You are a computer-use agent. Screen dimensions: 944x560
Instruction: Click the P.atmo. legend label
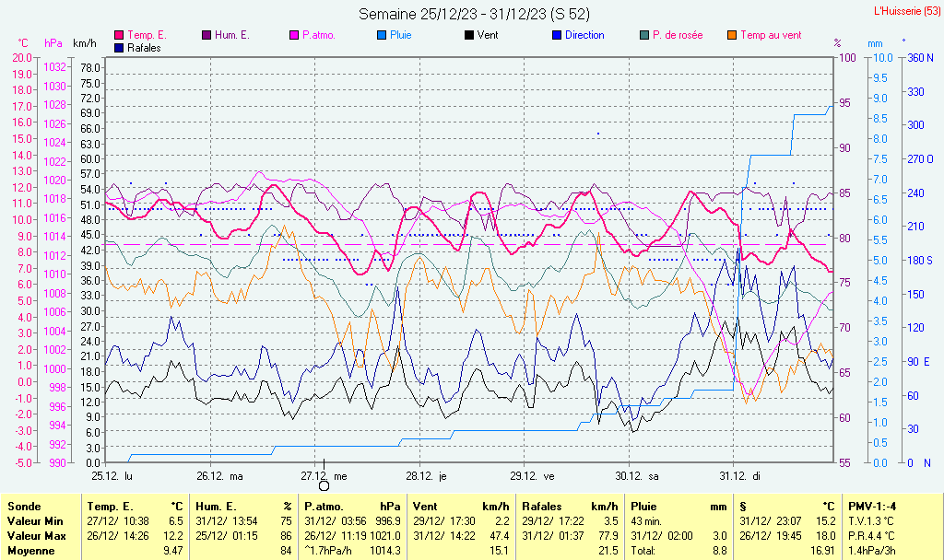319,36
